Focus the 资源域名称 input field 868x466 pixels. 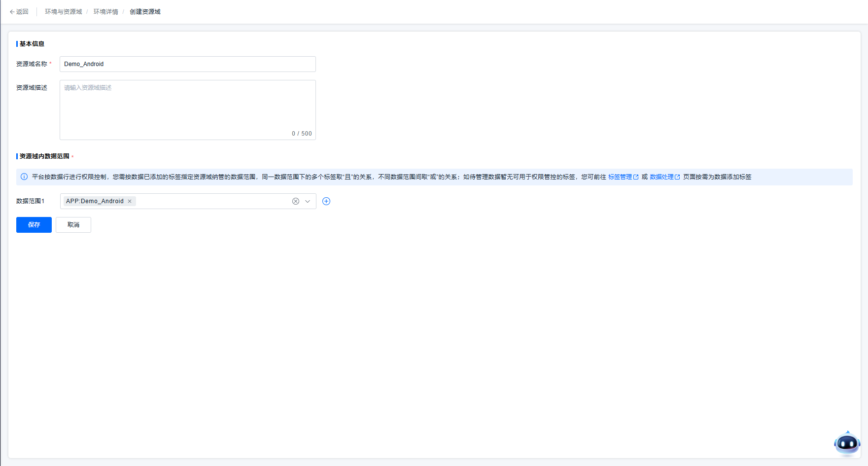(x=187, y=64)
